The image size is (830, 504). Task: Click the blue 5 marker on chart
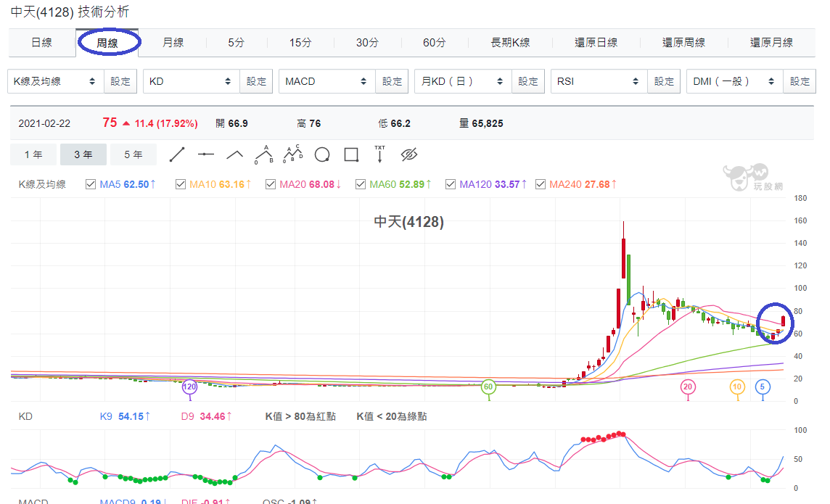(763, 387)
